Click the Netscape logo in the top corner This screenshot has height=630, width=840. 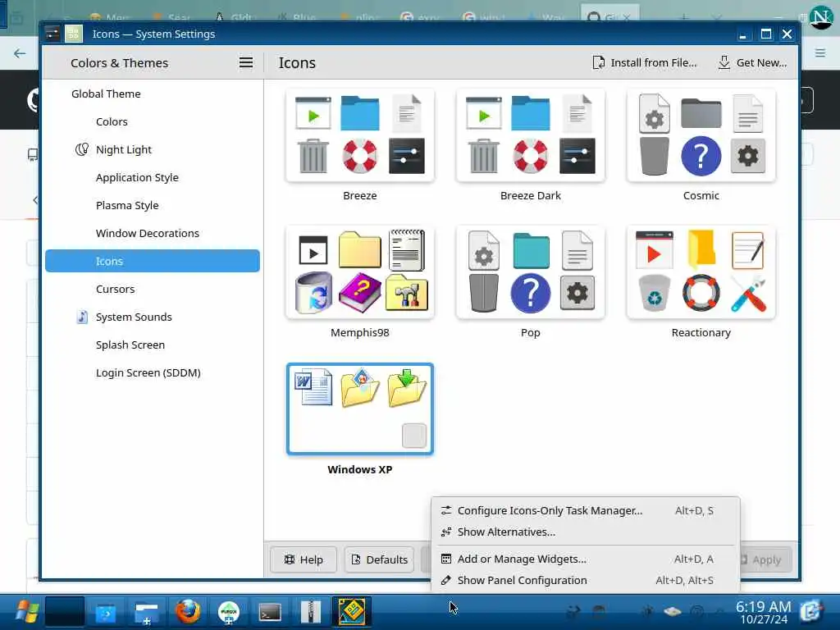pyautogui.click(x=821, y=17)
